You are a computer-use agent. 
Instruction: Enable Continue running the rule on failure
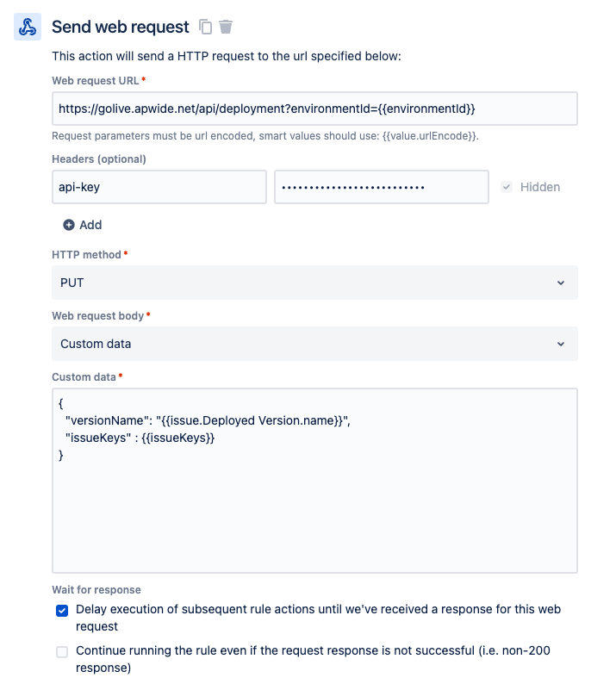pyautogui.click(x=62, y=652)
